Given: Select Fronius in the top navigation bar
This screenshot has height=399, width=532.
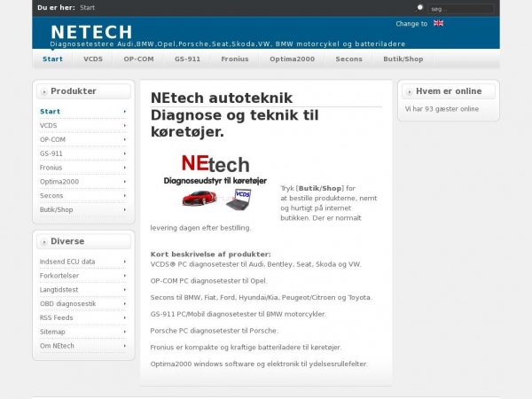Looking at the screenshot, I should pyautogui.click(x=235, y=59).
